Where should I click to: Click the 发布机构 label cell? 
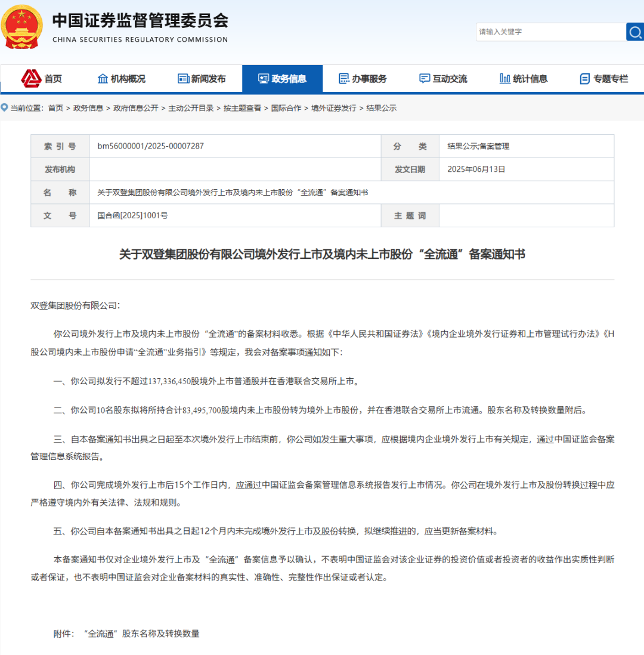[60, 169]
